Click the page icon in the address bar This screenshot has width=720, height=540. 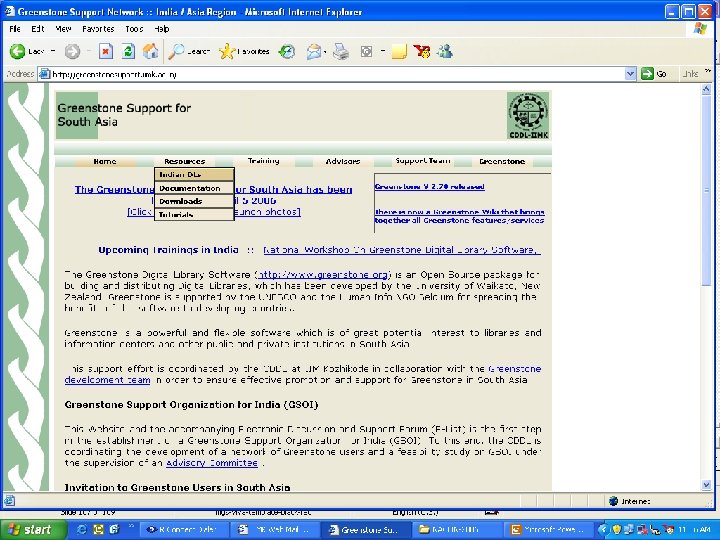tap(44, 74)
